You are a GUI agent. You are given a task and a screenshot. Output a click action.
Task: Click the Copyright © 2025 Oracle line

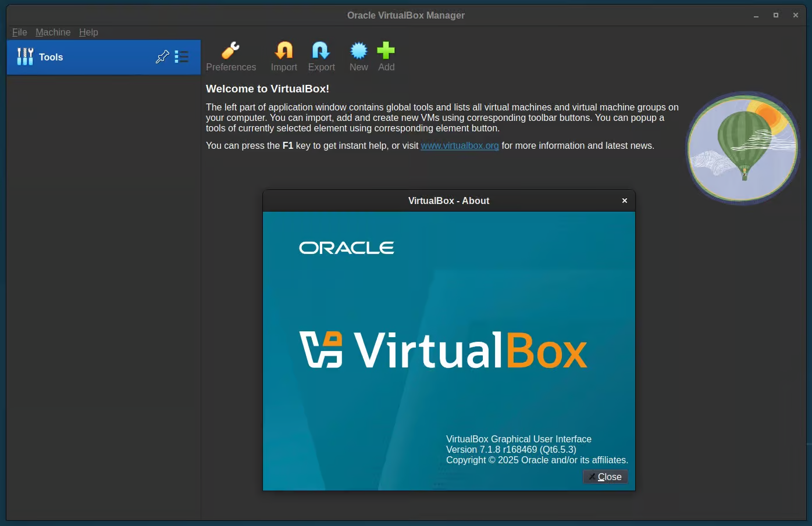coord(537,460)
